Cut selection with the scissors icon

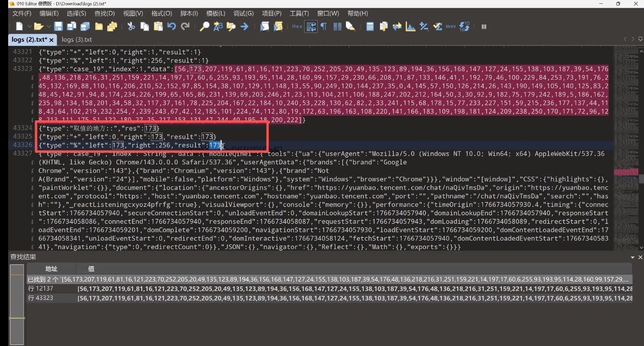tap(131, 26)
